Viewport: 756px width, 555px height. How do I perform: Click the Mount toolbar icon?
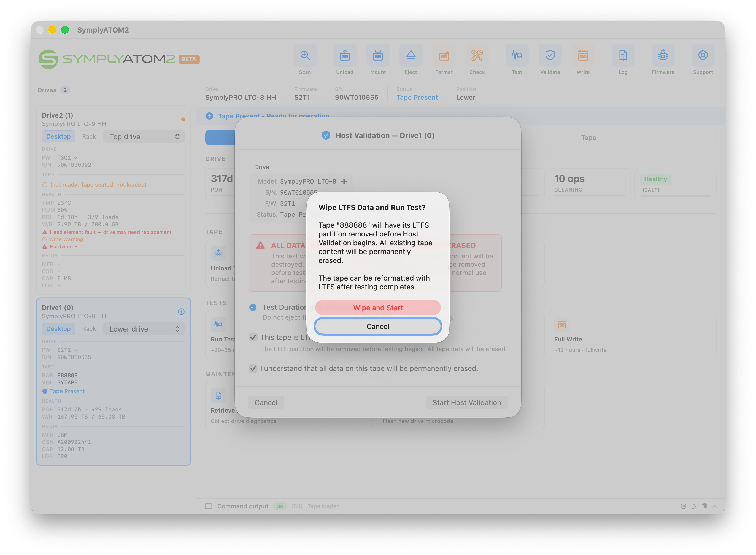(378, 55)
